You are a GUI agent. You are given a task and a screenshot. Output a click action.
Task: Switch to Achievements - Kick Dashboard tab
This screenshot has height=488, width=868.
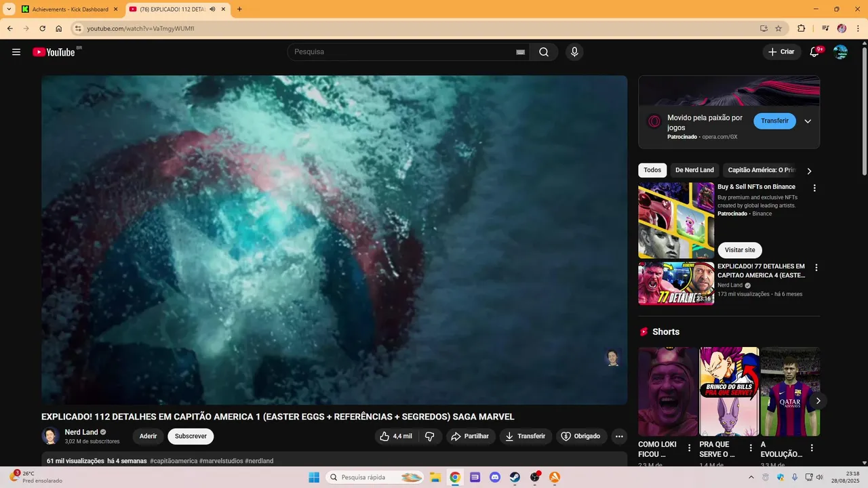71,9
